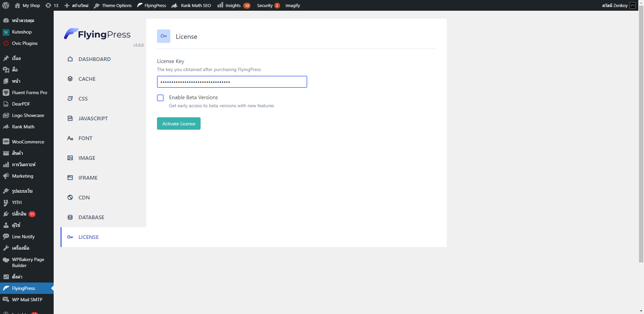Open the IFRAME settings tab
The width and height of the screenshot is (644, 314).
tap(88, 178)
